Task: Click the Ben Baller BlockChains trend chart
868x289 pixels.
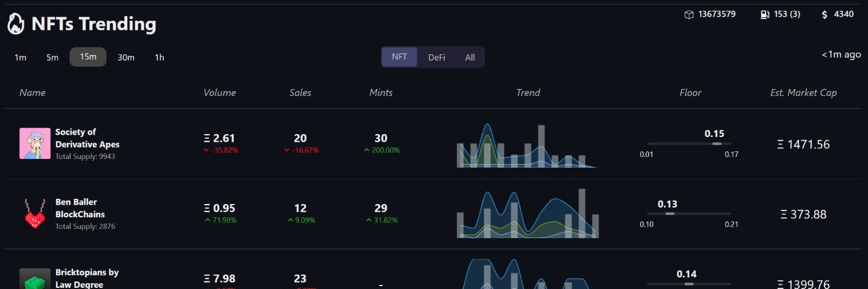Action: 528,213
